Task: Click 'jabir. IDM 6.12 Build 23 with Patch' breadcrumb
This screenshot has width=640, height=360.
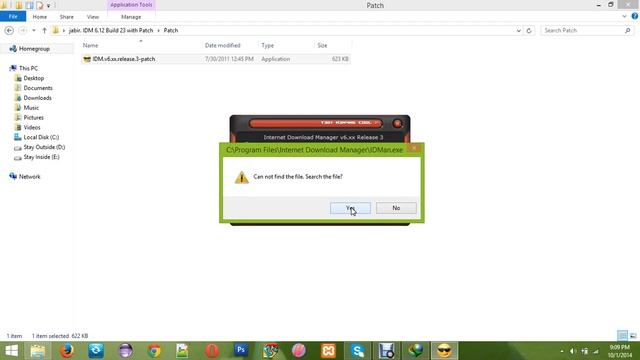Action: pyautogui.click(x=111, y=31)
